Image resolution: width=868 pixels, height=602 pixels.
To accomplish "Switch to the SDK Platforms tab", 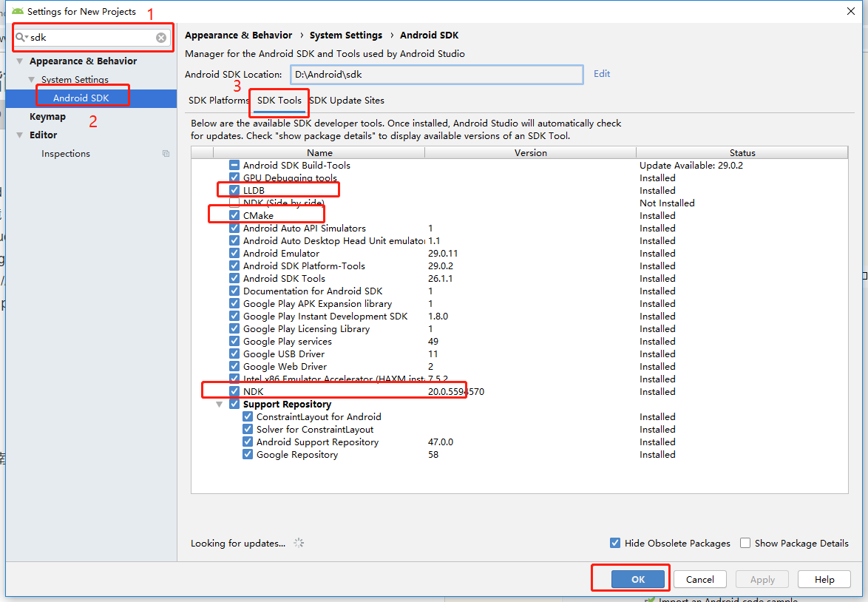I will [x=219, y=101].
